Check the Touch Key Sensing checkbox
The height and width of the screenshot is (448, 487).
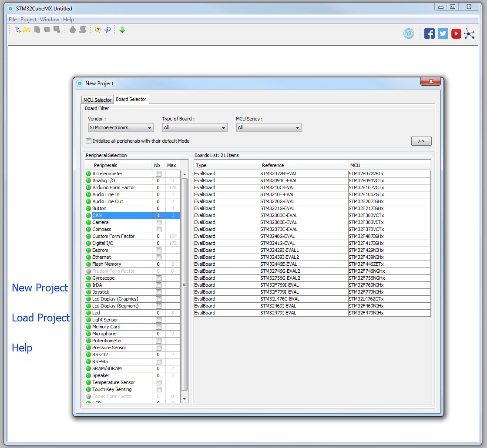(x=159, y=389)
